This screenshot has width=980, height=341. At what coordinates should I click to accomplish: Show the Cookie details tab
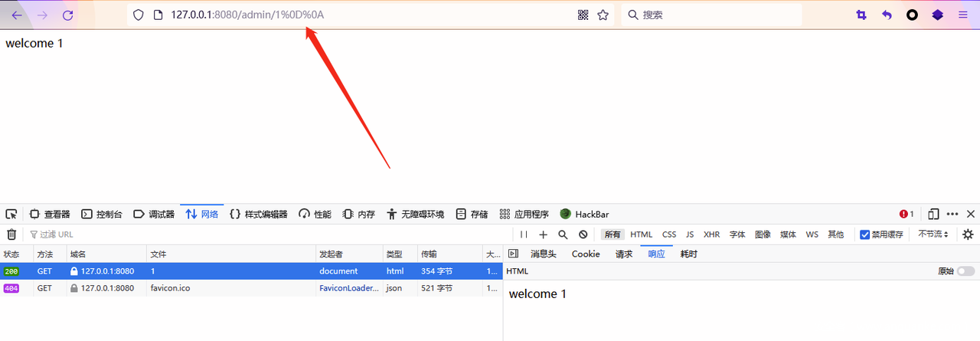[586, 254]
